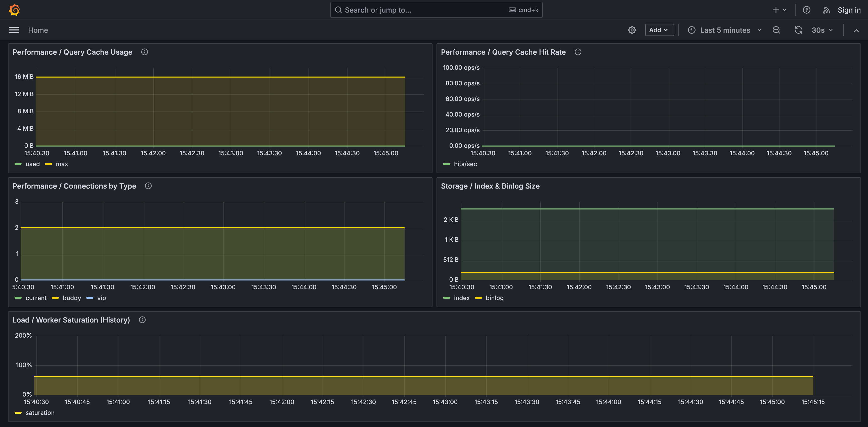Click the zoom out time range icon
Screen dimensions: 868x427
(776, 30)
